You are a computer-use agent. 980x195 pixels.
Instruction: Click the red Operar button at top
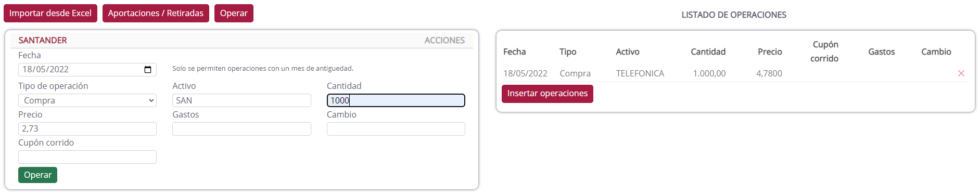click(234, 13)
